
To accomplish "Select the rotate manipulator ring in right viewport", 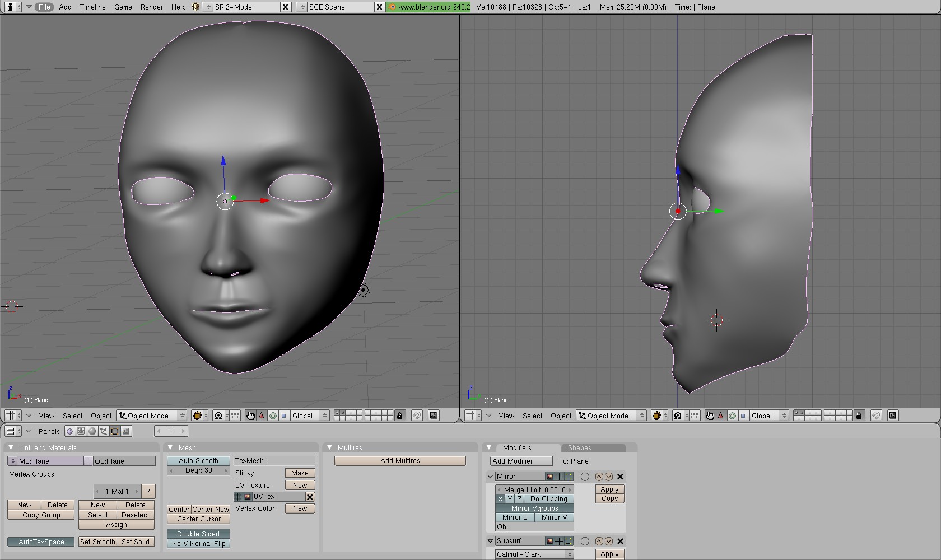I will pos(732,416).
